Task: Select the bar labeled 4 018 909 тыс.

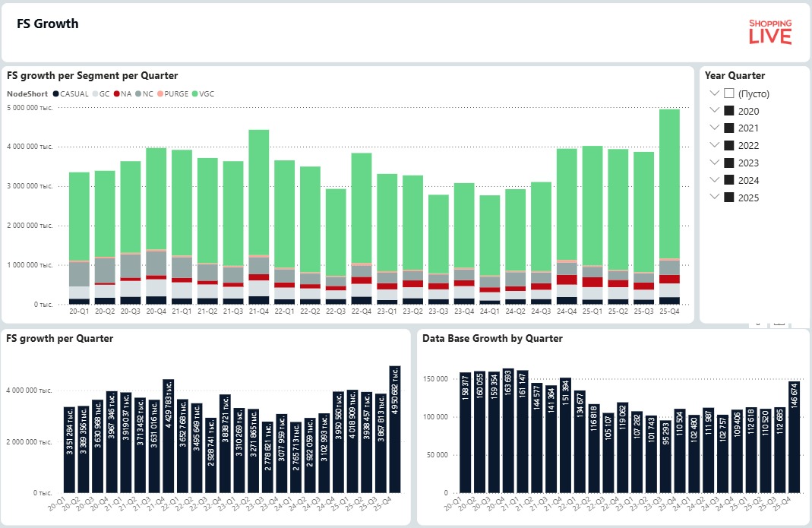Action: click(352, 441)
